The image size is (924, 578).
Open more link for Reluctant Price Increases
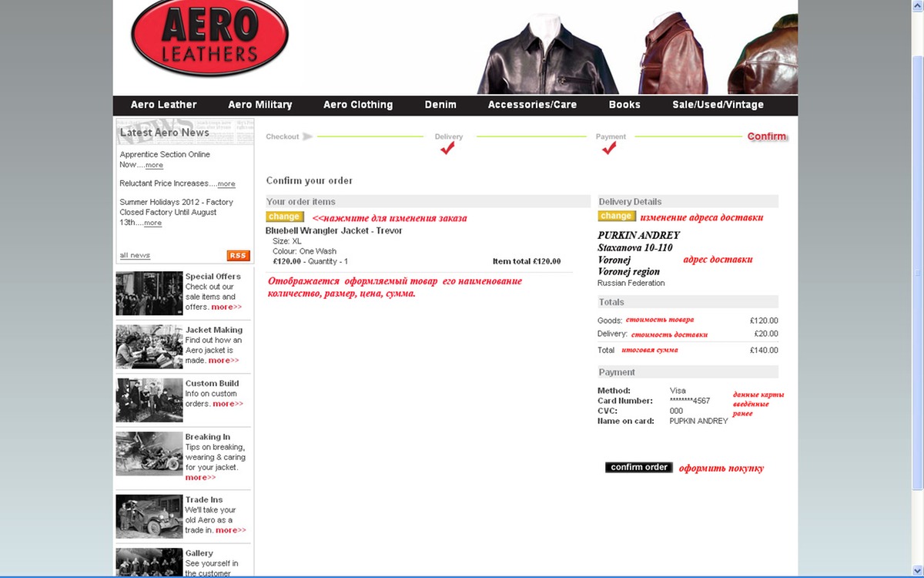coord(226,184)
